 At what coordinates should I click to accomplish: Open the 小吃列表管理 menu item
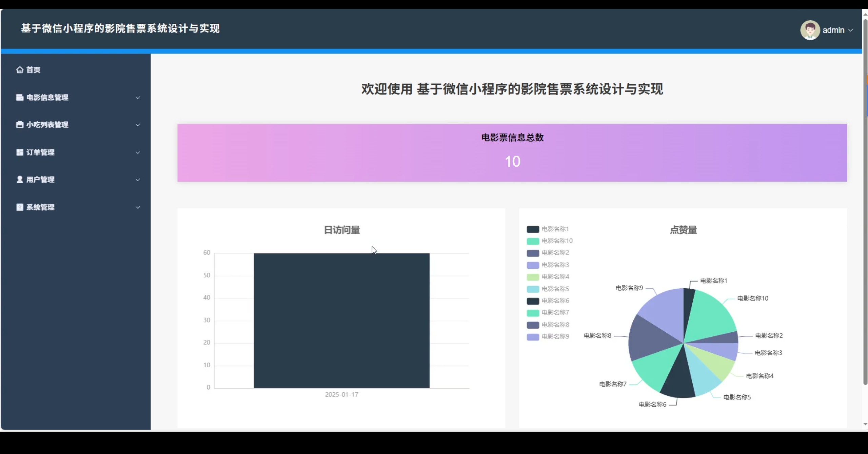click(47, 125)
